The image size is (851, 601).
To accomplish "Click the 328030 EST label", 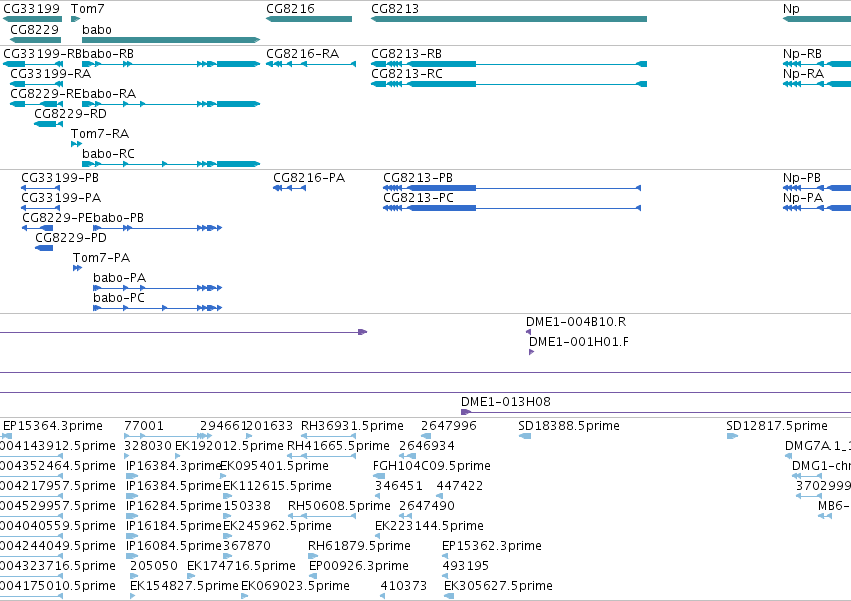I will click(148, 446).
